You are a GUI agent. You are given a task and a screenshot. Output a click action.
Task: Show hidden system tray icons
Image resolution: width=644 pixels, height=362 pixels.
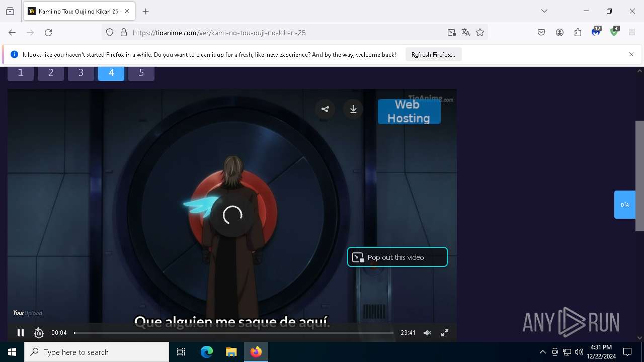coord(542,352)
